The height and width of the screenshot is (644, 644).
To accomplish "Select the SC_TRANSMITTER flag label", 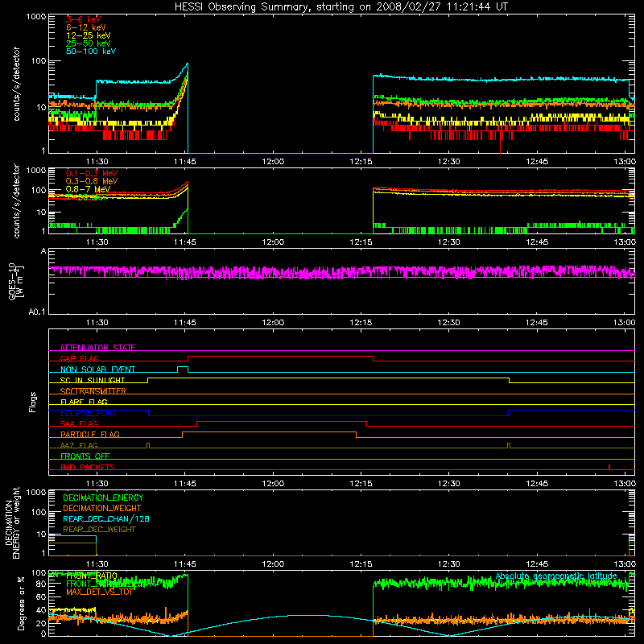I will [93, 391].
